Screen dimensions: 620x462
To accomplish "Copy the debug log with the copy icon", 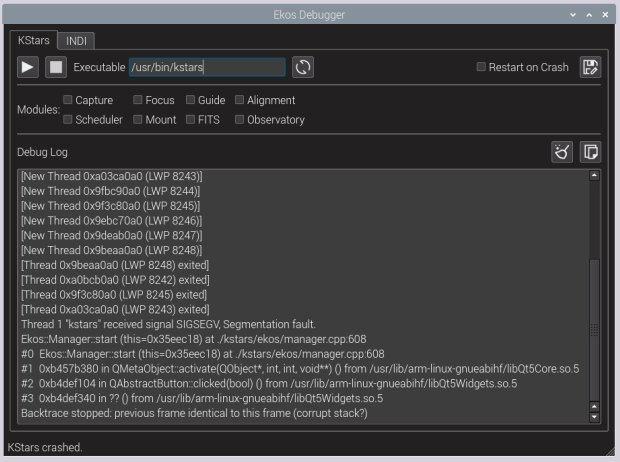I will coord(590,152).
